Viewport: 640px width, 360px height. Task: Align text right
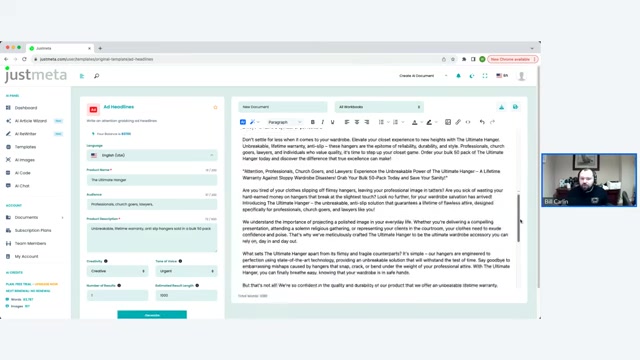click(x=367, y=122)
